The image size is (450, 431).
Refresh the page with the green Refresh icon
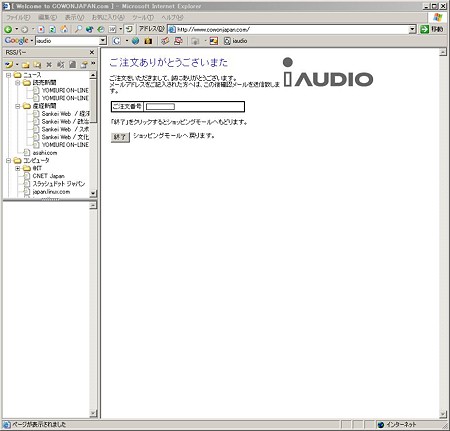(52, 29)
